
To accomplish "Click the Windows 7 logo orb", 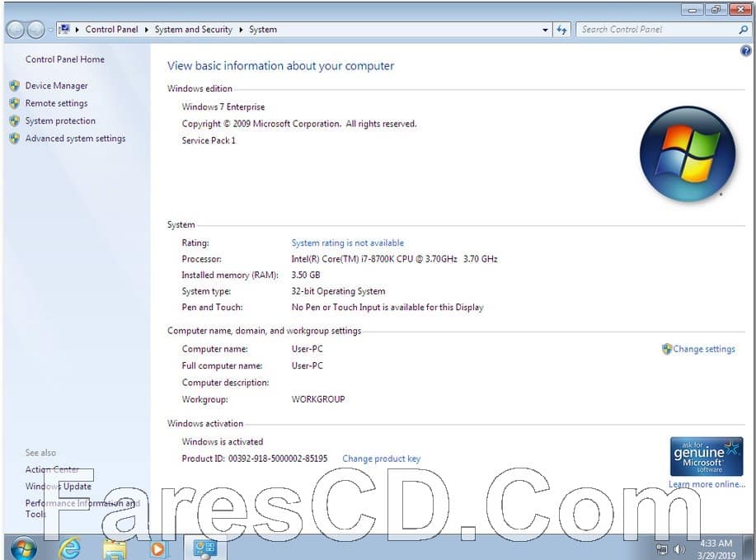I will point(688,154).
